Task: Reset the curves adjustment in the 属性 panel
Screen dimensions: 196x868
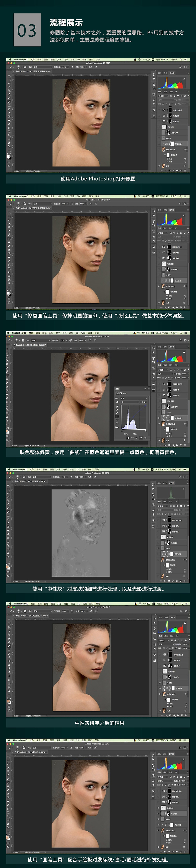Action: [x=136, y=438]
